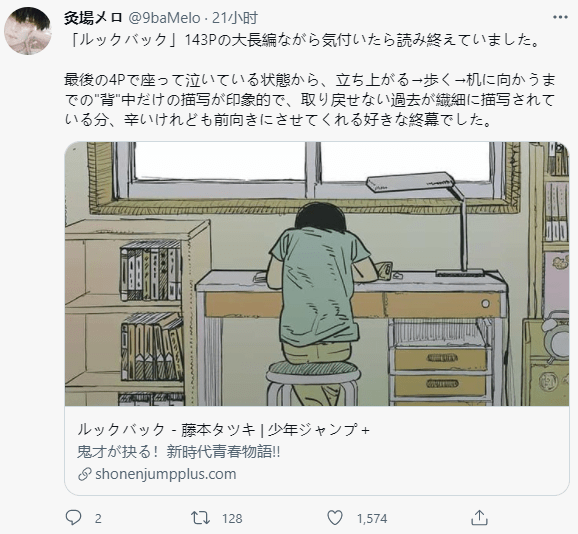Open 灸場メロ display name profile
The height and width of the screenshot is (534, 578).
pyautogui.click(x=93, y=18)
